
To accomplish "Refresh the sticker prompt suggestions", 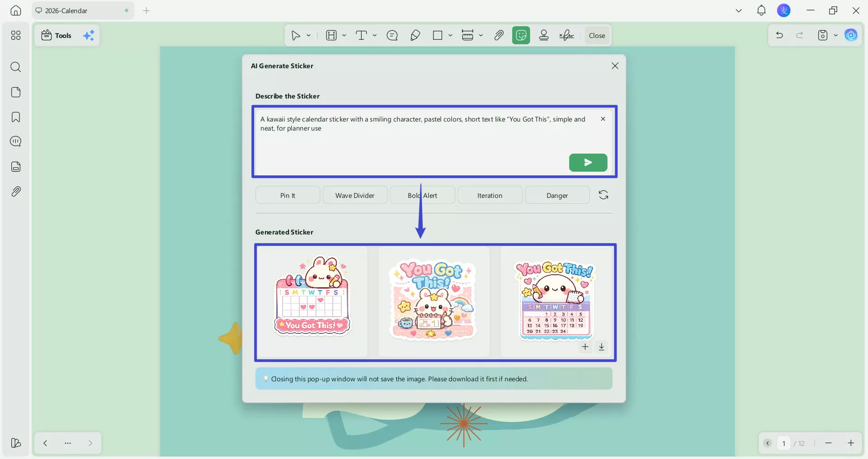I will [604, 195].
